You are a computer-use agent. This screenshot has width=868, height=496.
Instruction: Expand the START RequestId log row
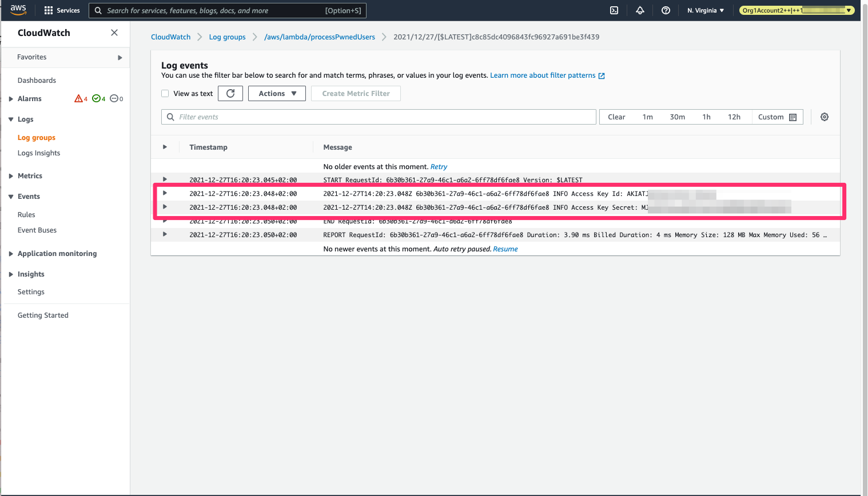coord(165,179)
